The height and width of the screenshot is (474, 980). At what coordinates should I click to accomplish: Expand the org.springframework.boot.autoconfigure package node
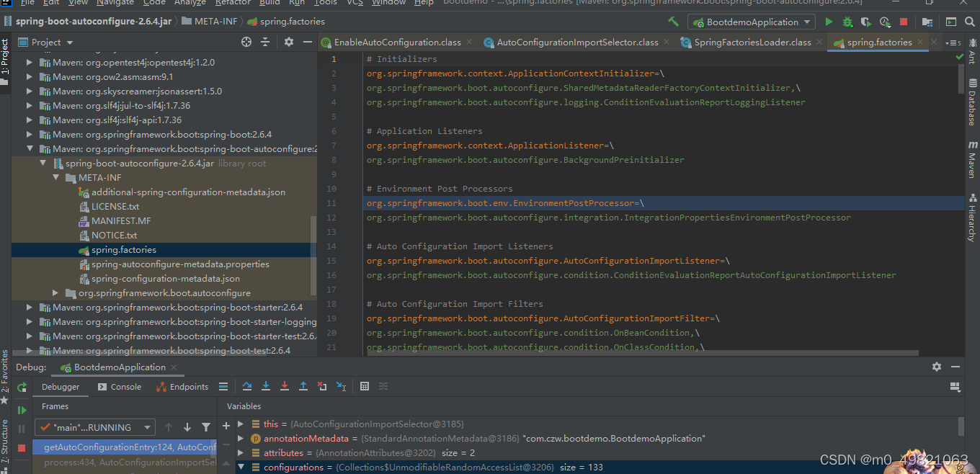coord(56,293)
